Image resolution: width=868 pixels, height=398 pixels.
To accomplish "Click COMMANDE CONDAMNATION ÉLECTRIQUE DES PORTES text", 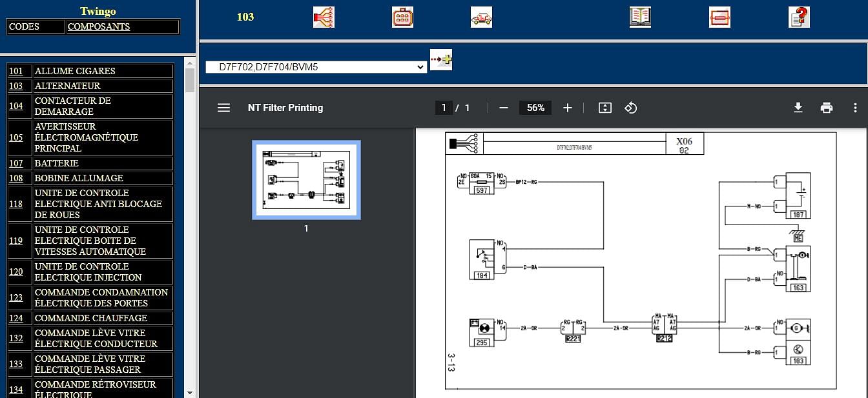I will (101, 297).
